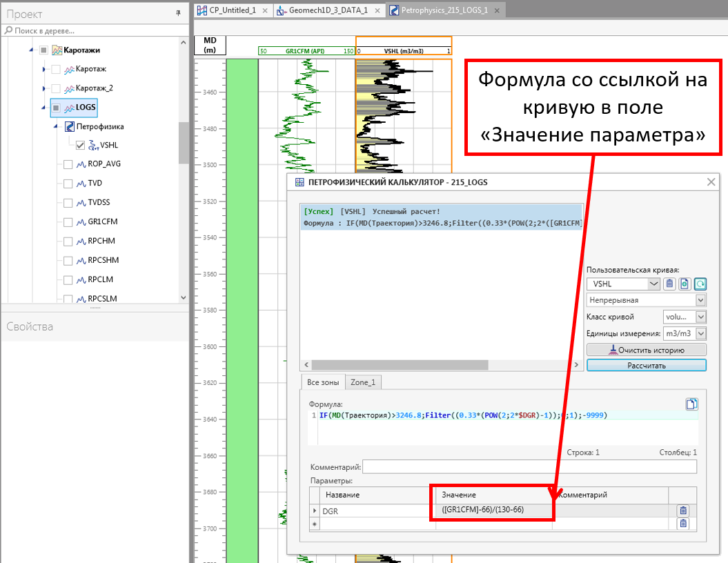Select the Petrophysics_215_LOGS_1 tab

(445, 10)
